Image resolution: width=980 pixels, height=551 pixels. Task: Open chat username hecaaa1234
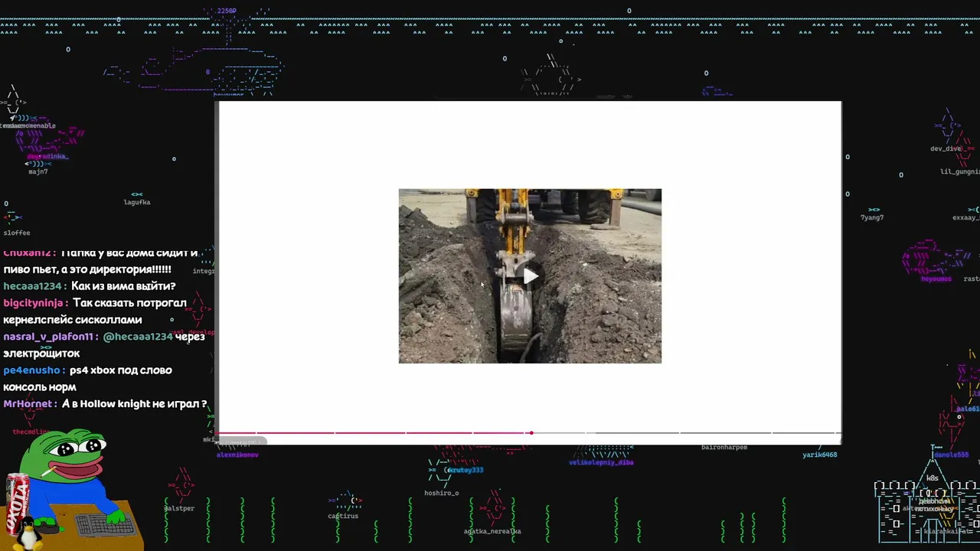pyautogui.click(x=32, y=286)
